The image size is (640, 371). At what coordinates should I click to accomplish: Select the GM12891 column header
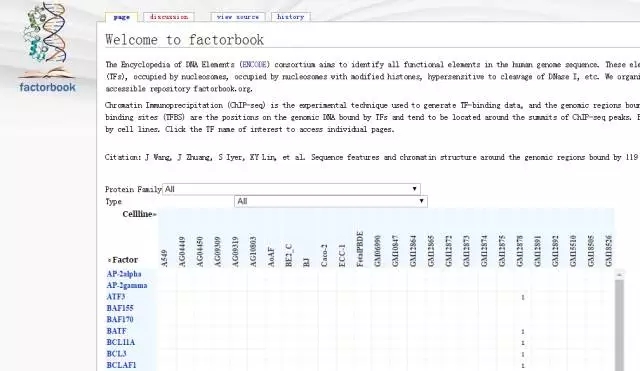point(538,251)
